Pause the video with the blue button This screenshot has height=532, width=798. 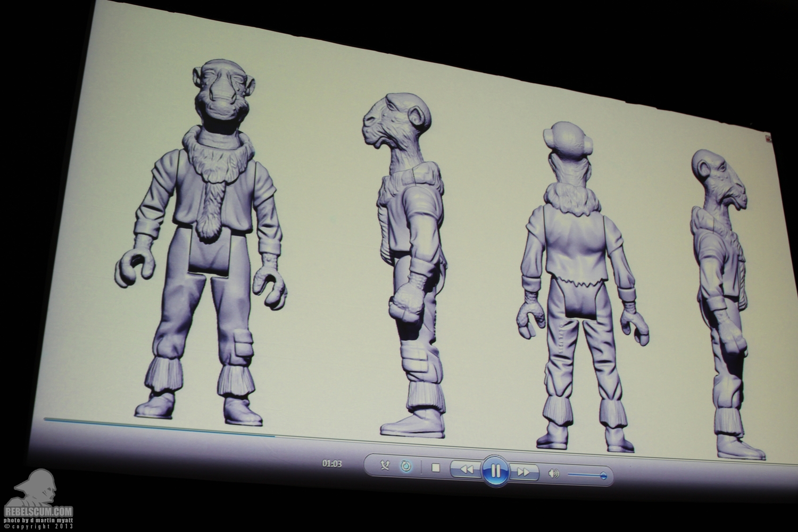tap(495, 471)
